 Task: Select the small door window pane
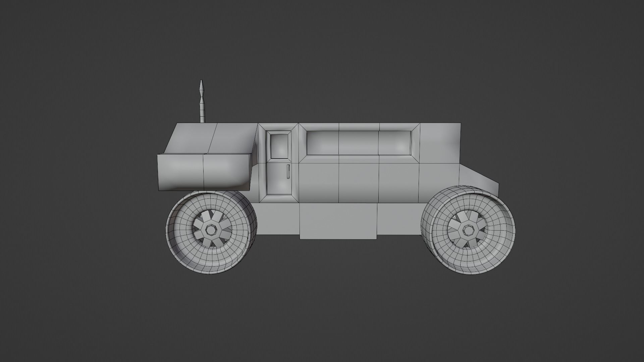279,146
